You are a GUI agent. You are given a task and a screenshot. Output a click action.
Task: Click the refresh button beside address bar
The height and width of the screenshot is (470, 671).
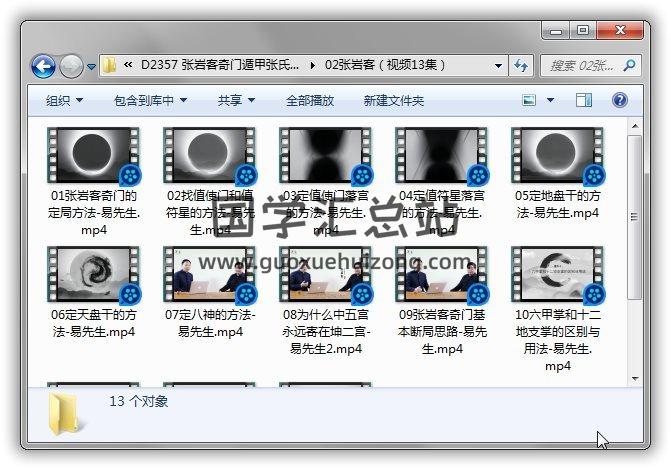[521, 66]
